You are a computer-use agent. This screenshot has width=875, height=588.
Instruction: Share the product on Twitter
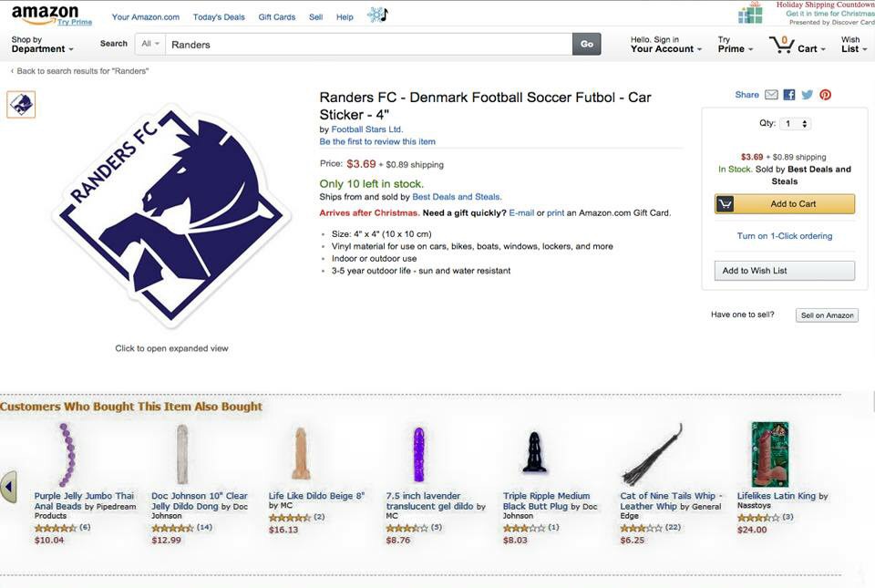[x=807, y=95]
